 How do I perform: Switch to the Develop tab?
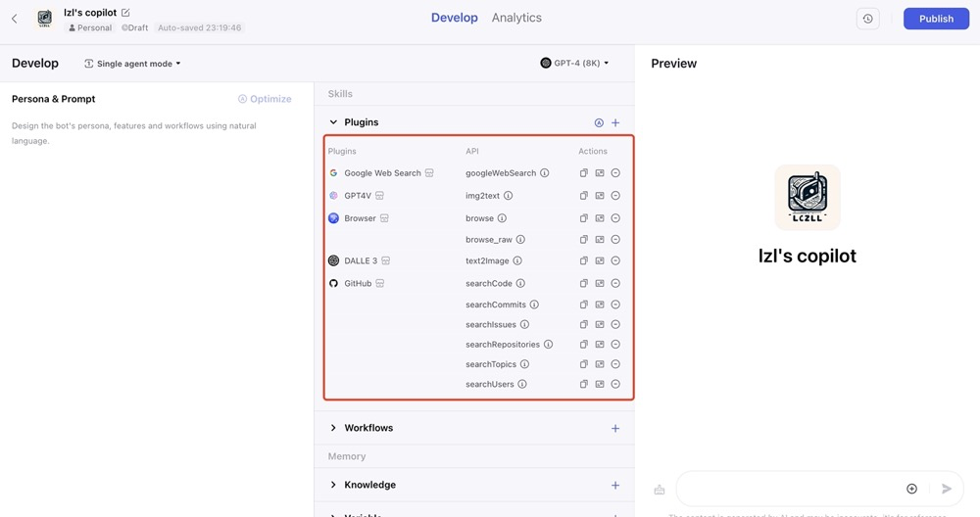pyautogui.click(x=455, y=18)
